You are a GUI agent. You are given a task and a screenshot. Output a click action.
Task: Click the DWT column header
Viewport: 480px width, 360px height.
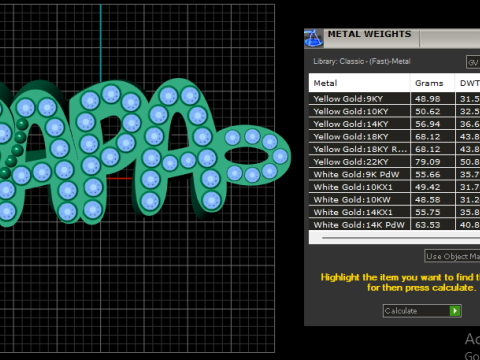click(468, 83)
